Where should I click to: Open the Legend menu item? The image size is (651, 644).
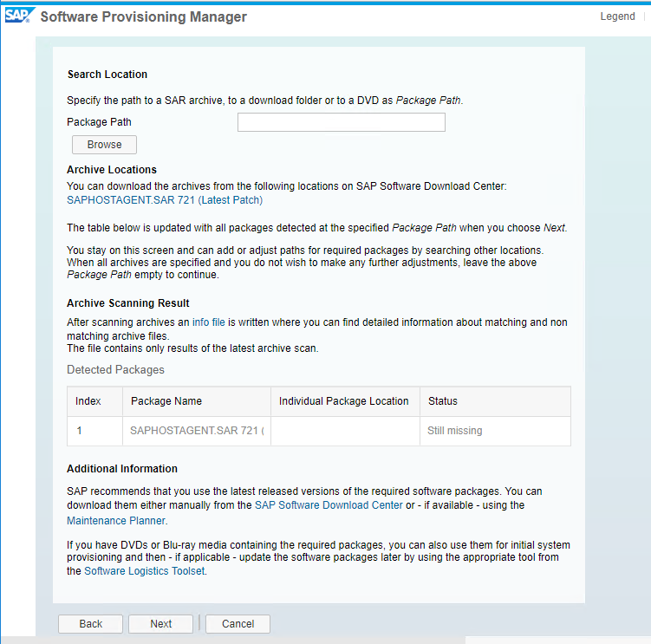click(617, 16)
